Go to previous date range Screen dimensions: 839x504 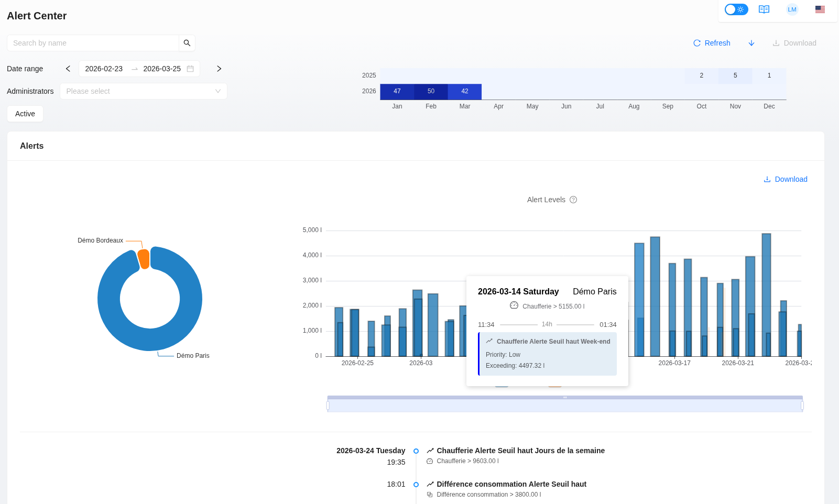(68, 69)
